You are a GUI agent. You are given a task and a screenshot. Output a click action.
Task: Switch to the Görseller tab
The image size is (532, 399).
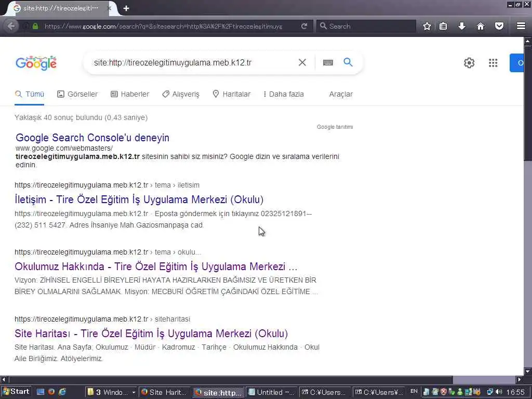click(x=77, y=95)
